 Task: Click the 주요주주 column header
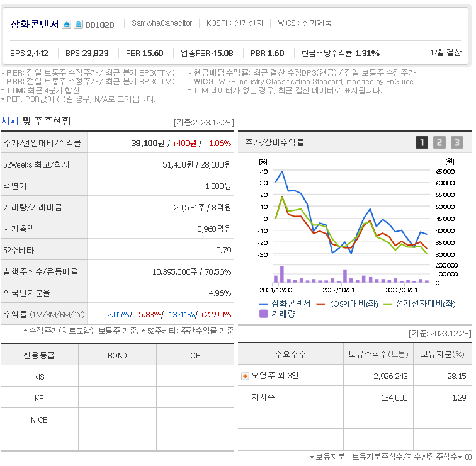[290, 354]
